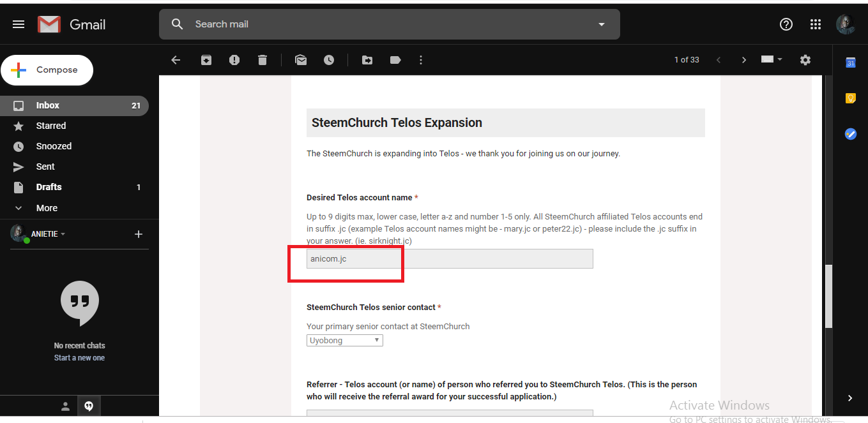Screen dimensions: 868x423
Task: Open the Starred folder
Action: pyautogui.click(x=51, y=126)
